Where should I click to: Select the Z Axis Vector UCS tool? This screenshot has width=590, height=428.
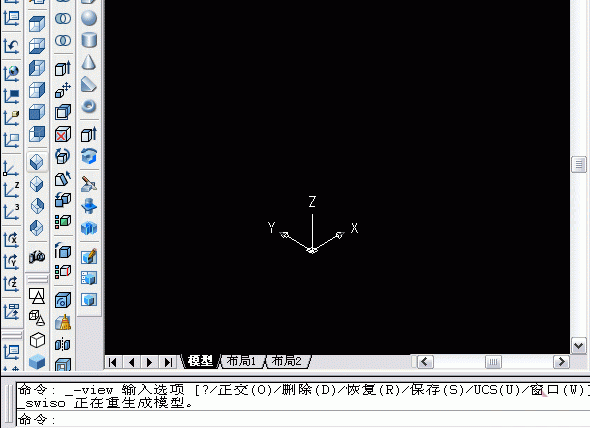point(11,190)
